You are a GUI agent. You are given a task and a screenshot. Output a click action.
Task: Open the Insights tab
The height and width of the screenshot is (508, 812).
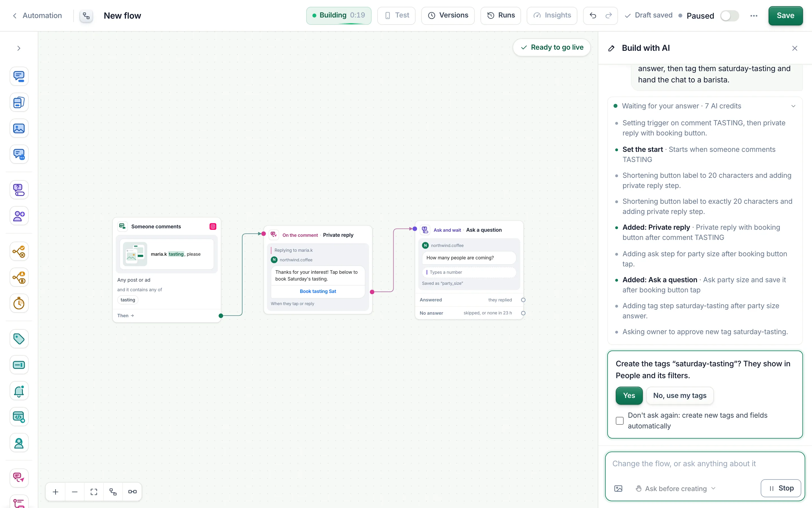point(552,16)
